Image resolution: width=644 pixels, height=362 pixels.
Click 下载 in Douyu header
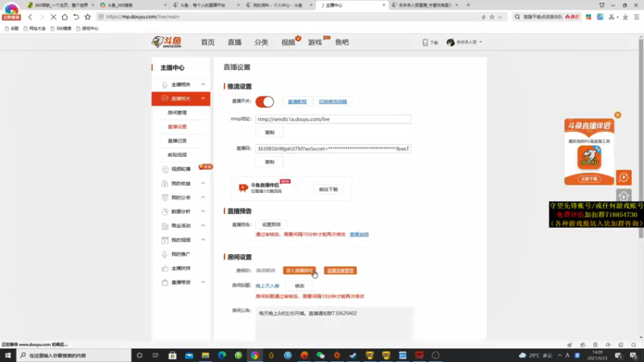pos(430,43)
